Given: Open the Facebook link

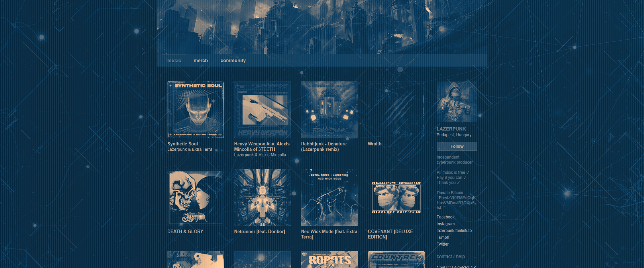Looking at the screenshot, I should point(445,217).
